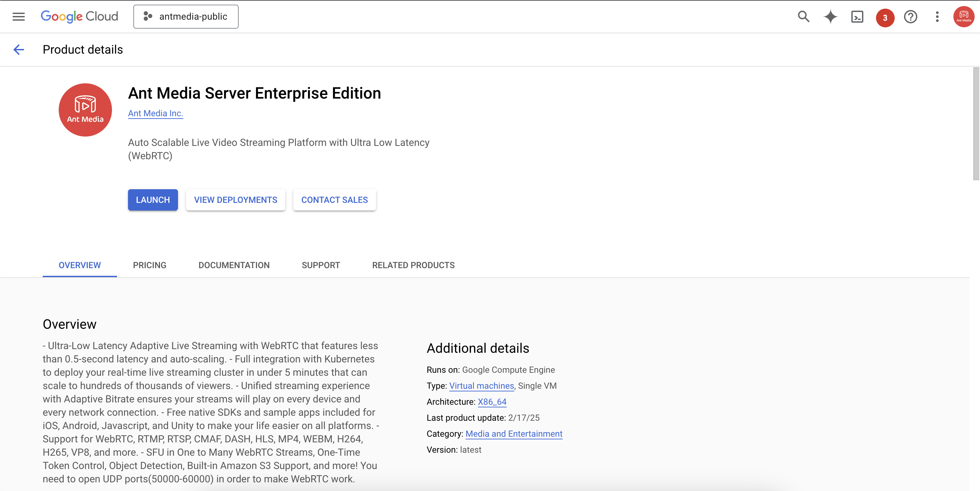980x491 pixels.
Task: Click the product title Ant Media Server Enterprise Edition
Action: coord(255,93)
